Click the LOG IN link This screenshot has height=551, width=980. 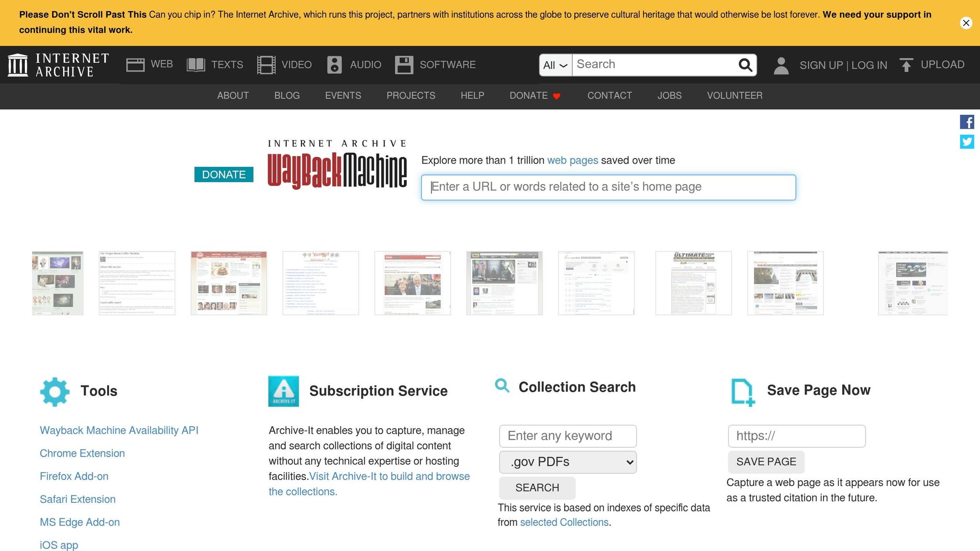[869, 66]
